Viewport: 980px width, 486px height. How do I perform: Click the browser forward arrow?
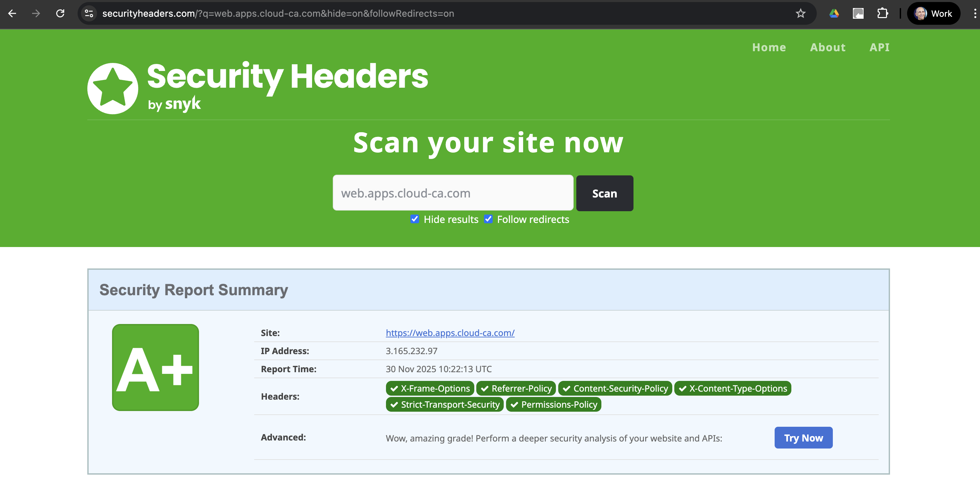36,14
